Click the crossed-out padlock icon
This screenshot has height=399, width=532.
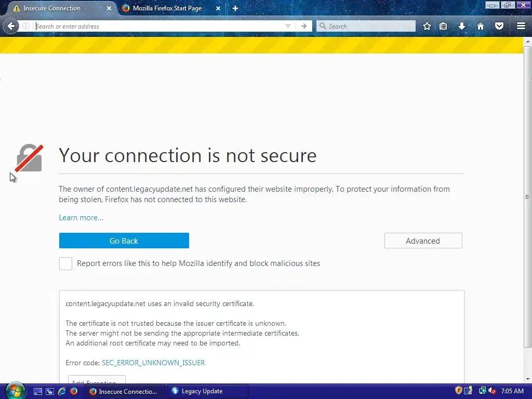tap(29, 158)
